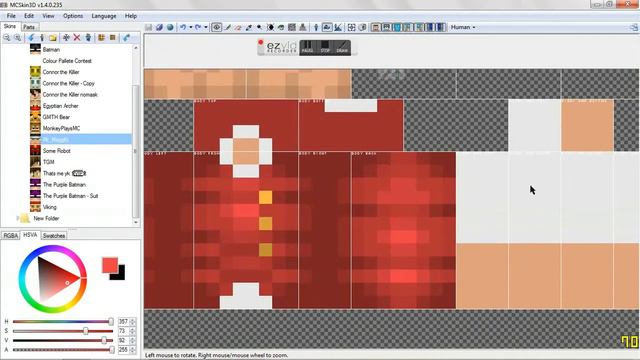The height and width of the screenshot is (360, 640).
Task: Click the Import skin blue arrow icon
Action: pyautogui.click(x=31, y=38)
